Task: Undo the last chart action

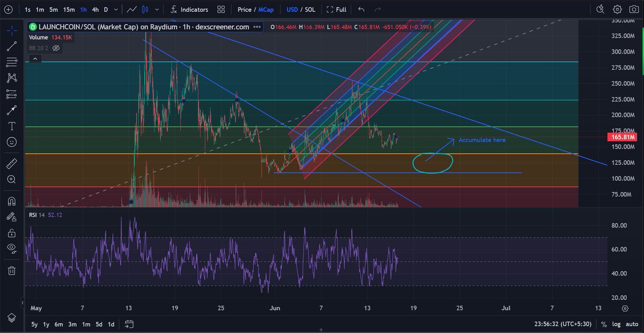Action: coord(361,10)
